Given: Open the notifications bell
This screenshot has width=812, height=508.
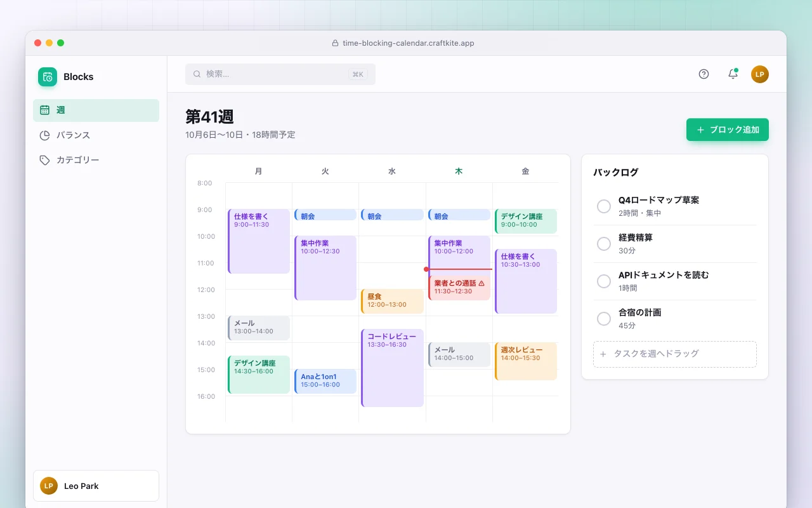Looking at the screenshot, I should [x=733, y=74].
